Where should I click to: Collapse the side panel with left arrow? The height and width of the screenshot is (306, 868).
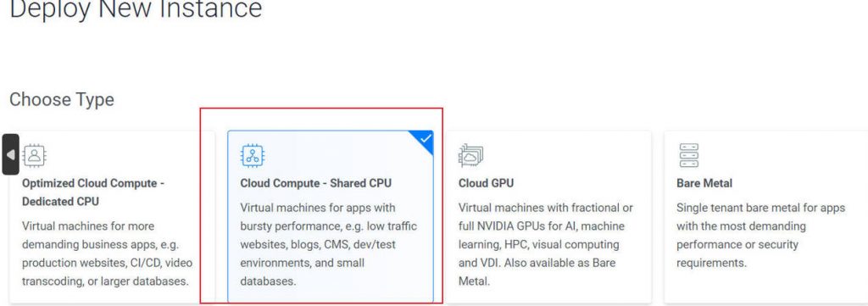[x=10, y=154]
